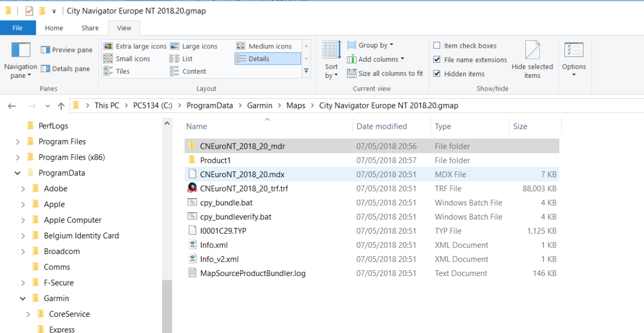Image resolution: width=644 pixels, height=333 pixels.
Task: Expand the Adobe tree node
Action: [x=23, y=189]
